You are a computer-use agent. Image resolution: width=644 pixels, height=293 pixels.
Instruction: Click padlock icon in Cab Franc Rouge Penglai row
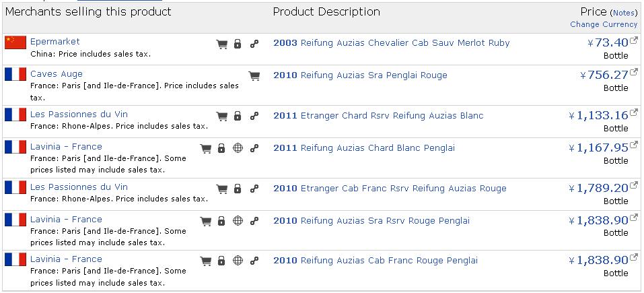221,261
